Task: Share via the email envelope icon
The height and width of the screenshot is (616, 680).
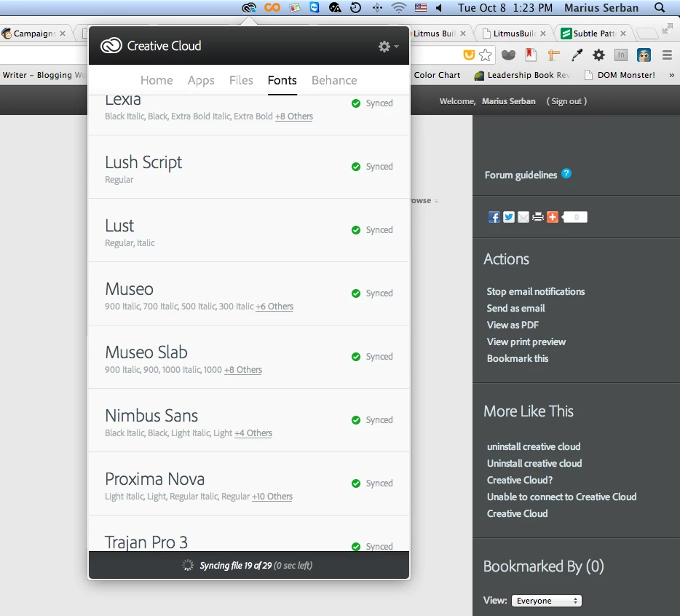Action: pyautogui.click(x=523, y=217)
